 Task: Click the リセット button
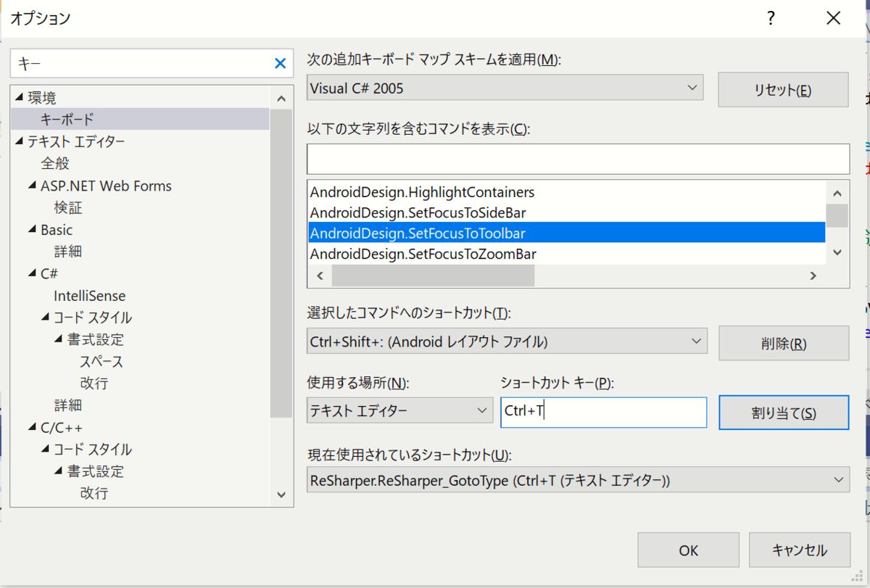782,88
